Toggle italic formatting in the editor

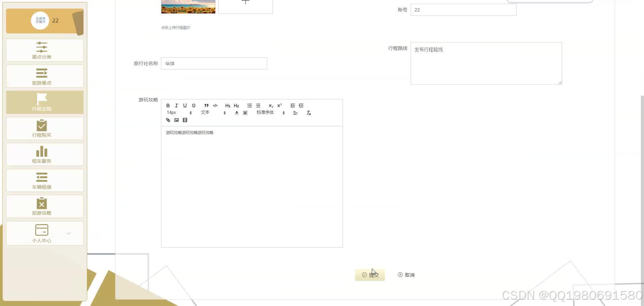click(x=176, y=105)
